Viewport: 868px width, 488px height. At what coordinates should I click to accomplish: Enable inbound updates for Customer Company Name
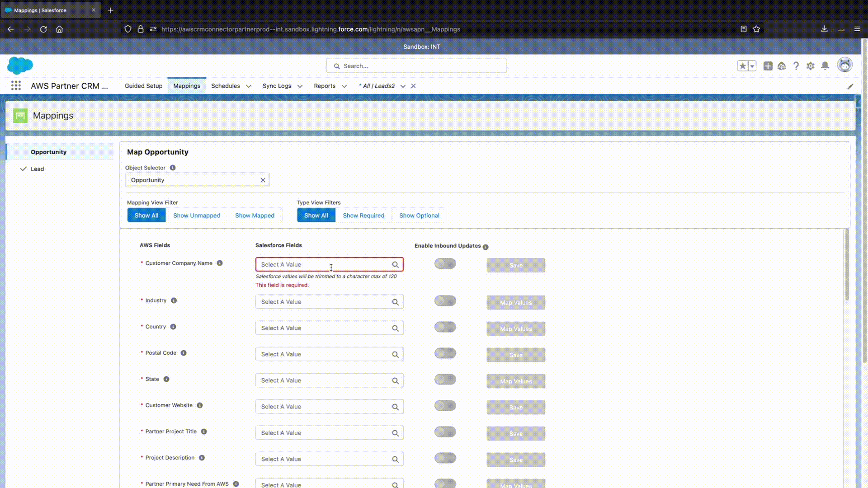pos(445,264)
